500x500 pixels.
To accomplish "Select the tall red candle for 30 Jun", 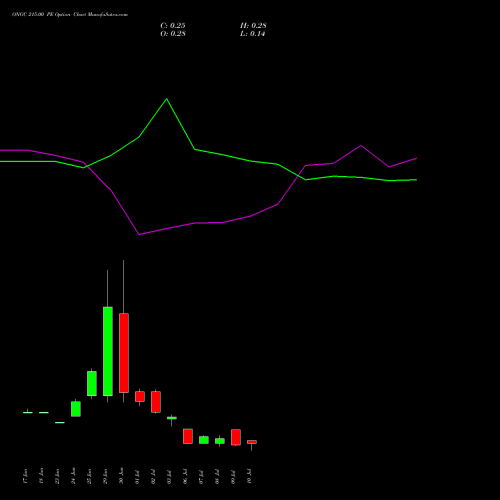I will coord(124,353).
